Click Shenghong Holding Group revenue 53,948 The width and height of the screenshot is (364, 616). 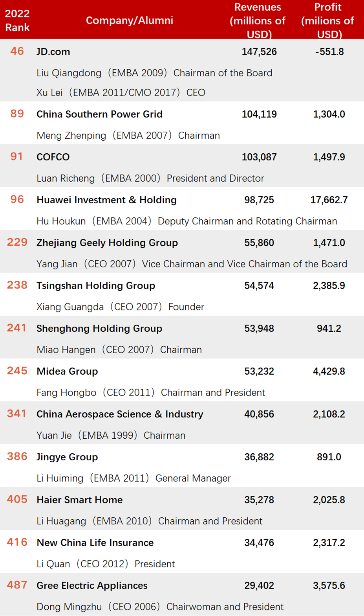(259, 329)
